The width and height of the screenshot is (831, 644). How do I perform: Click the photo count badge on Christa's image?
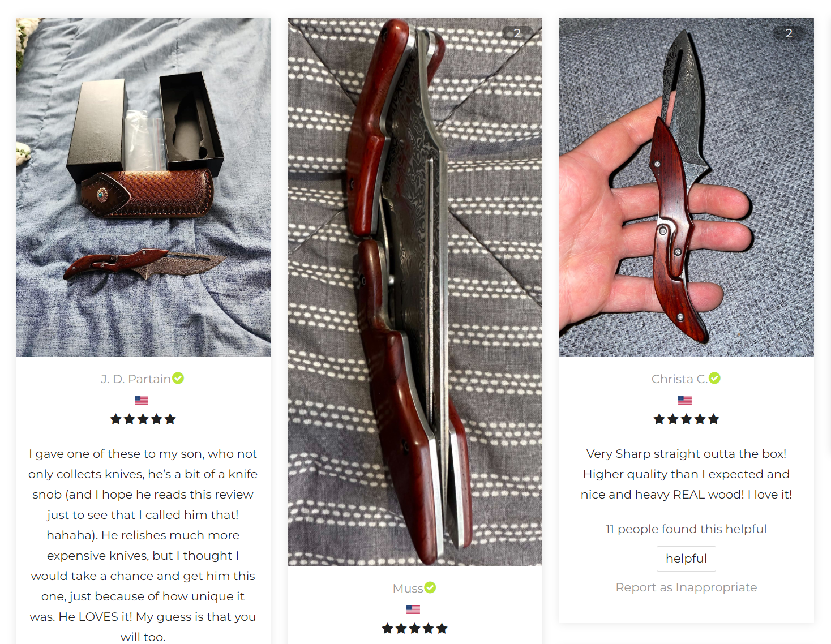(x=789, y=33)
